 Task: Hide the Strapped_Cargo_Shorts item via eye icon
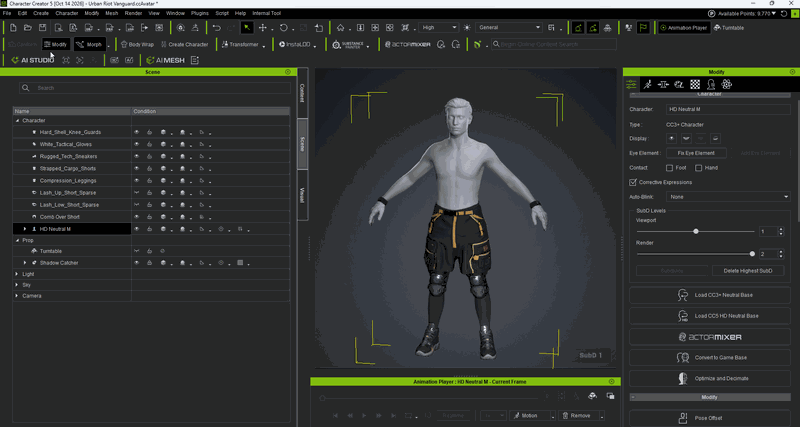tap(137, 168)
